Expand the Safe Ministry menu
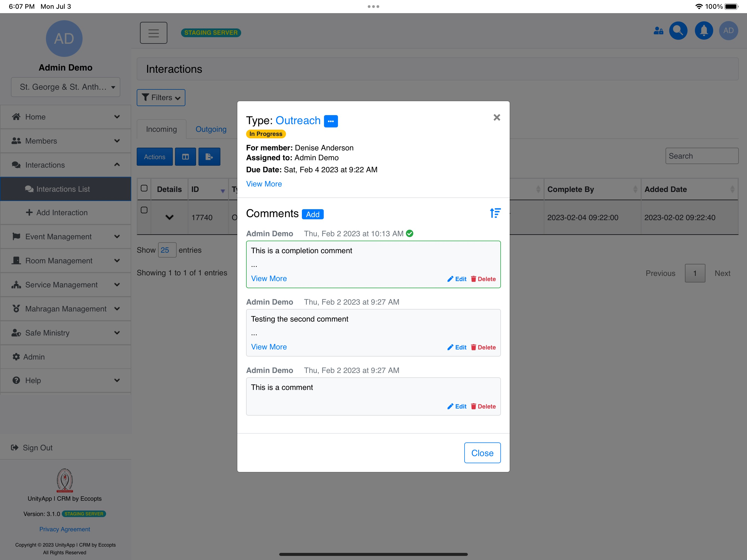Screen dimensions: 747x560 (66, 333)
